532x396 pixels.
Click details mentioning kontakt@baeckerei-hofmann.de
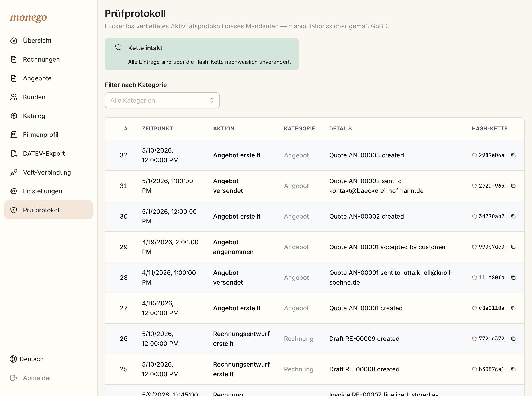pyautogui.click(x=376, y=186)
